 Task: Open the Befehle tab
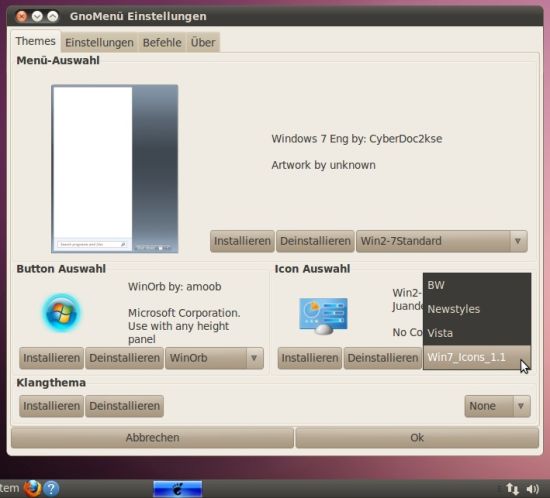(x=162, y=42)
